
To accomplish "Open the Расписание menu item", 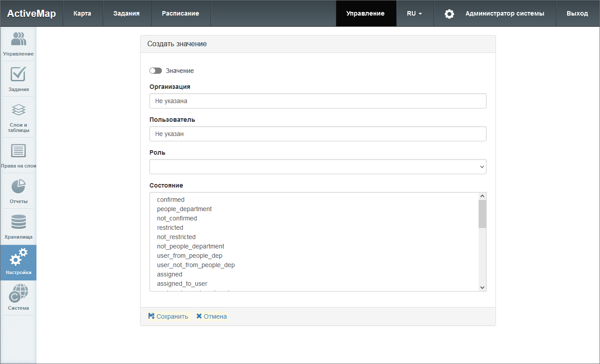I will point(180,13).
